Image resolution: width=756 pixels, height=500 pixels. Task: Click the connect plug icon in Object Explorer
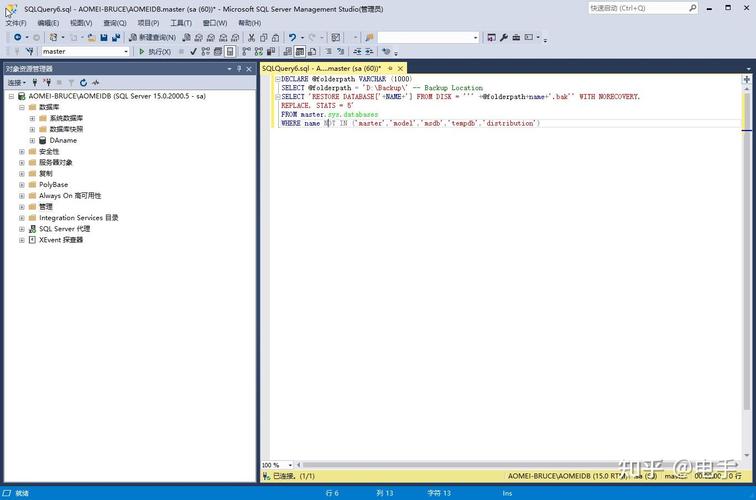(x=35, y=83)
